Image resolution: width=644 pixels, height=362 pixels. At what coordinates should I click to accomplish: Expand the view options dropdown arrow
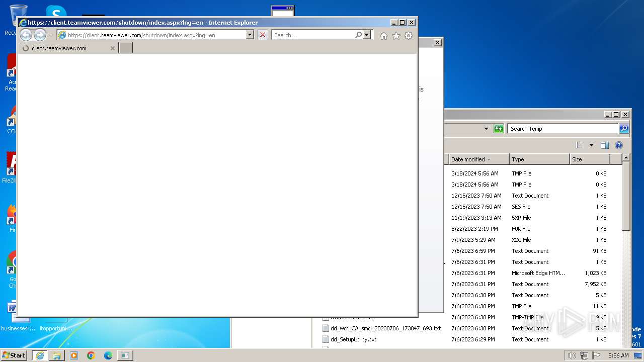[591, 145]
